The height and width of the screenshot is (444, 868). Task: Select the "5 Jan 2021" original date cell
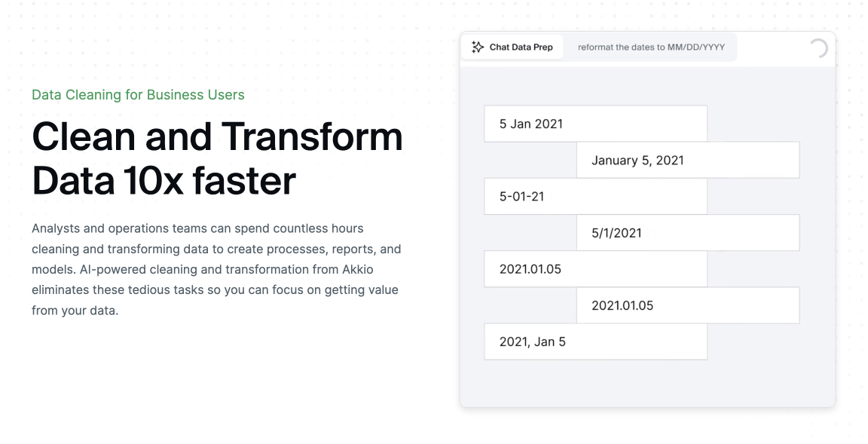595,123
